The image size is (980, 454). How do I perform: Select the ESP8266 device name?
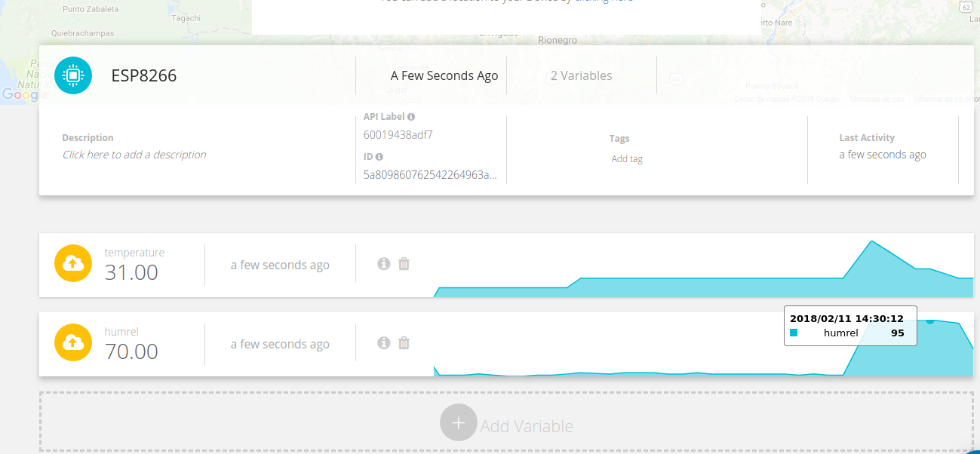click(144, 75)
